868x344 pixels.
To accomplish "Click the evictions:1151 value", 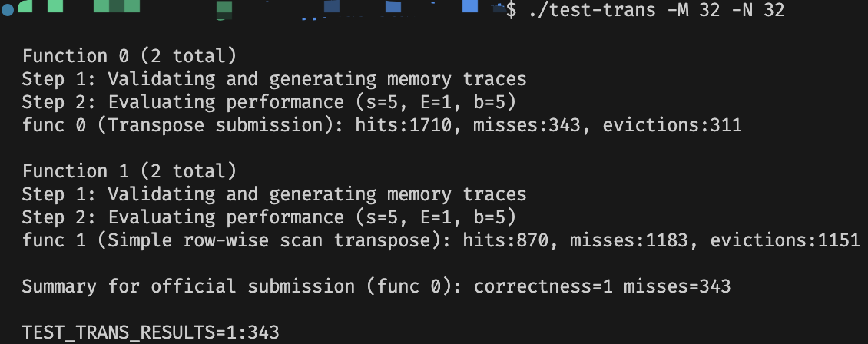I will tap(784, 240).
